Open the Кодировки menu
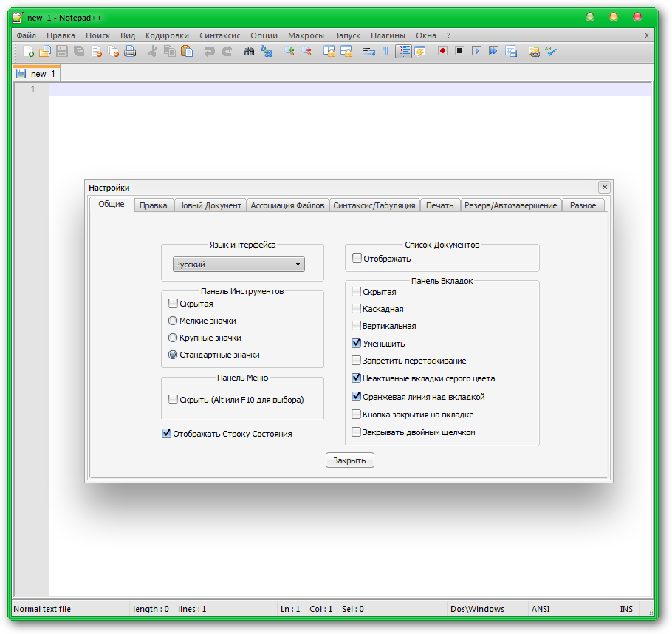 pyautogui.click(x=167, y=35)
